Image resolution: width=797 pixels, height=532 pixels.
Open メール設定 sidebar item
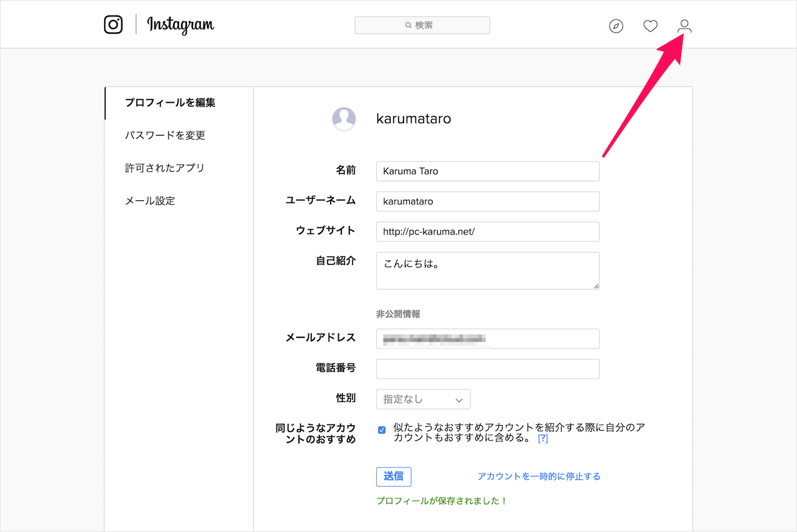(x=149, y=201)
